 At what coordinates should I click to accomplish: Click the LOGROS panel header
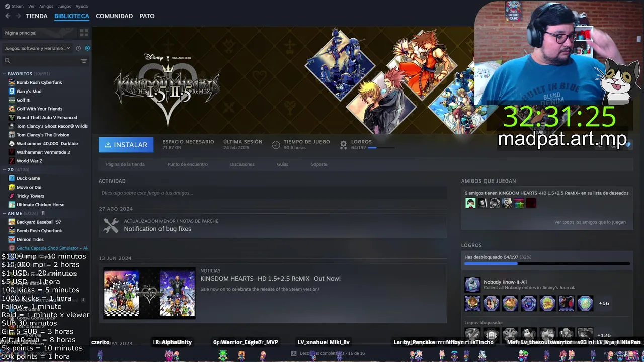click(471, 245)
